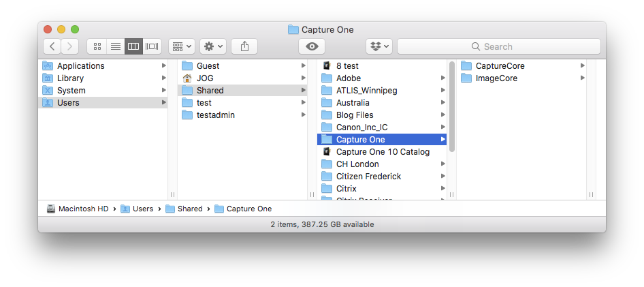
Task: Click the yellow minimize window button
Action: (61, 29)
